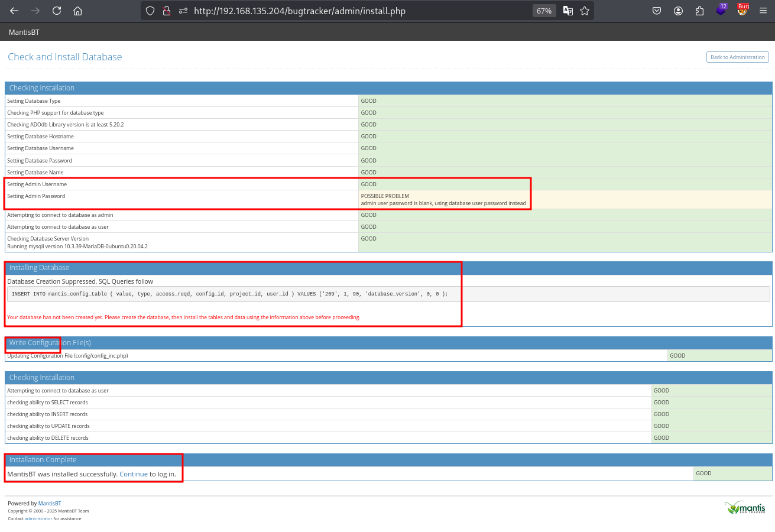
Task: Select the 'Setting Database Type' row text
Action: [34, 101]
